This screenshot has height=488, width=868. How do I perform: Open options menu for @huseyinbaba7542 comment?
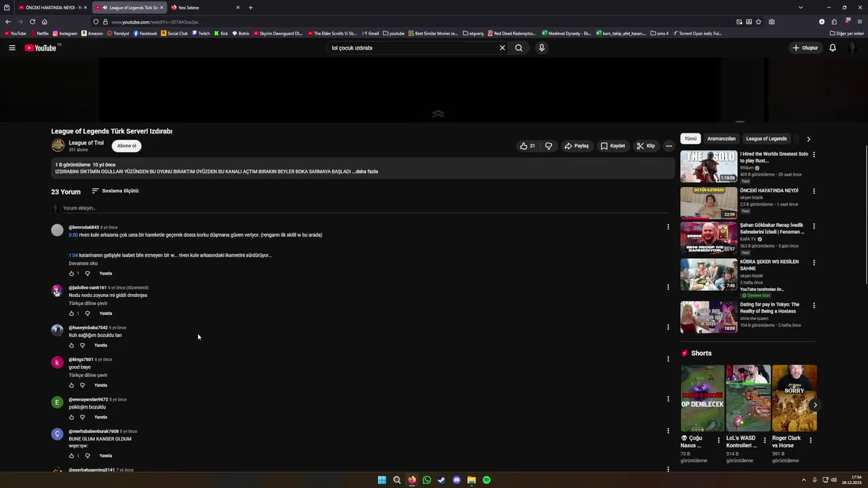pos(668,327)
